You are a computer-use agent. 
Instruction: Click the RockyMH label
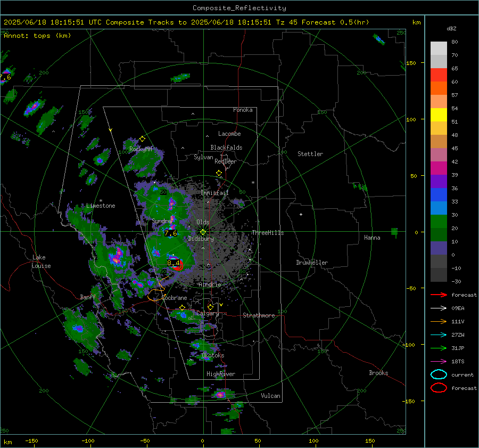coord(141,149)
